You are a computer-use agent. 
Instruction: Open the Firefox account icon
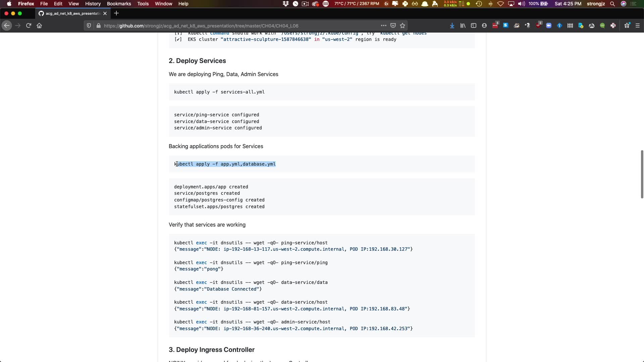point(484,25)
